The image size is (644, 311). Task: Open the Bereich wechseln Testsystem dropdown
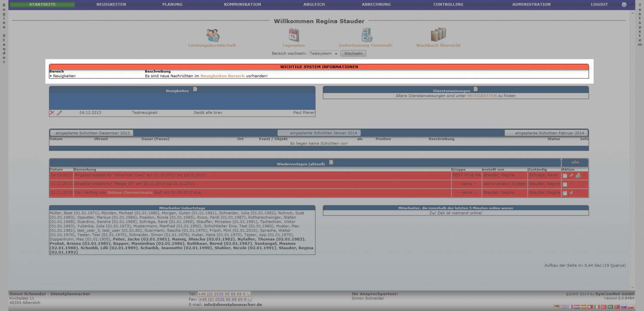324,54
